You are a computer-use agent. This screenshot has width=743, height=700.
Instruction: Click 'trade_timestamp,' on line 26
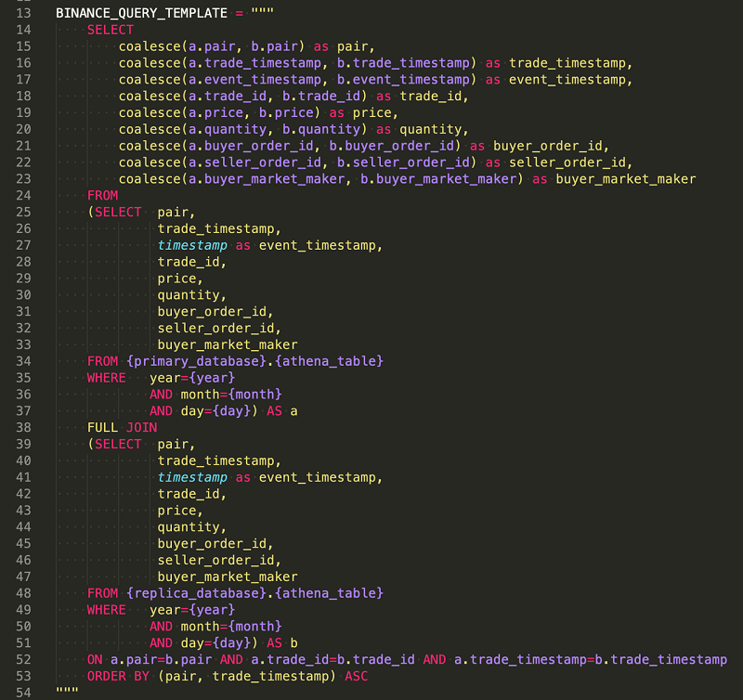click(x=219, y=228)
